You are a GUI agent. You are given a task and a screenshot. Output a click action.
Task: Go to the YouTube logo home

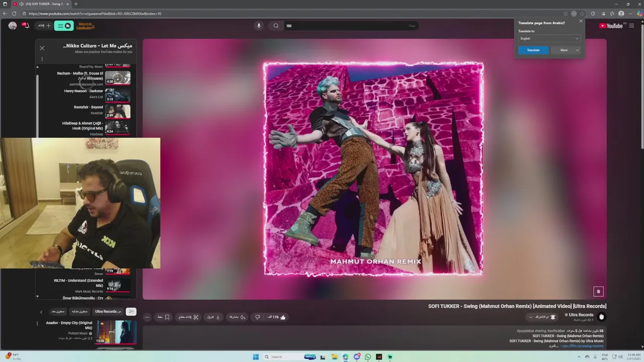coord(611,26)
